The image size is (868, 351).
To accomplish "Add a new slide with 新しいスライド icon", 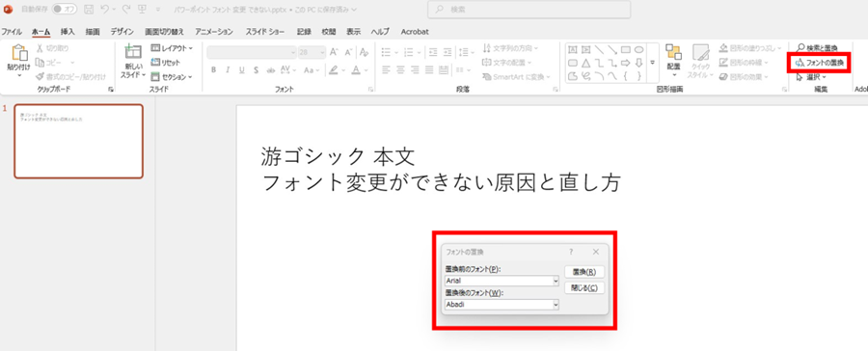I will coord(133,52).
